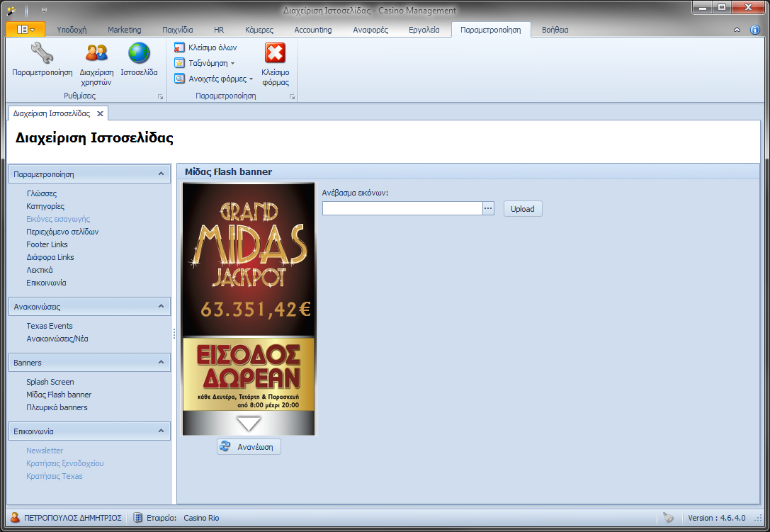The width and height of the screenshot is (770, 532).
Task: Select Γλώσσες in the sidebar
Action: pyautogui.click(x=42, y=193)
